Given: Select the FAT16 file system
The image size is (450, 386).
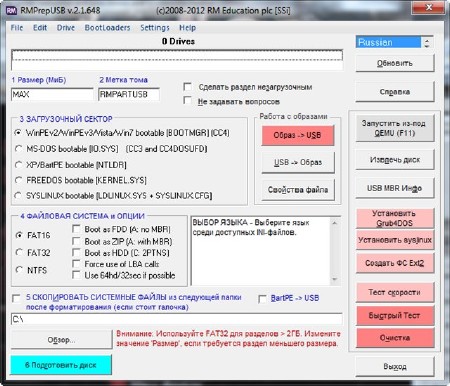Looking at the screenshot, I should point(19,235).
